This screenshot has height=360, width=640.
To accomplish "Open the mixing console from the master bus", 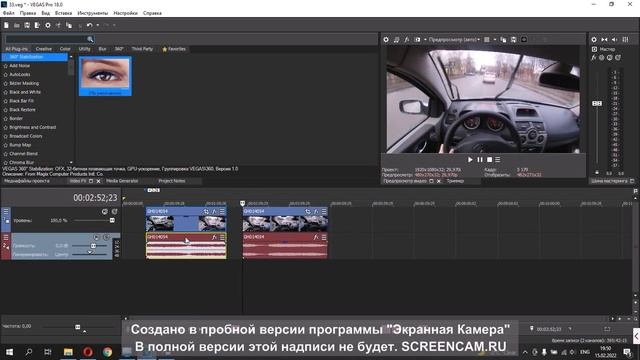I will point(625,40).
